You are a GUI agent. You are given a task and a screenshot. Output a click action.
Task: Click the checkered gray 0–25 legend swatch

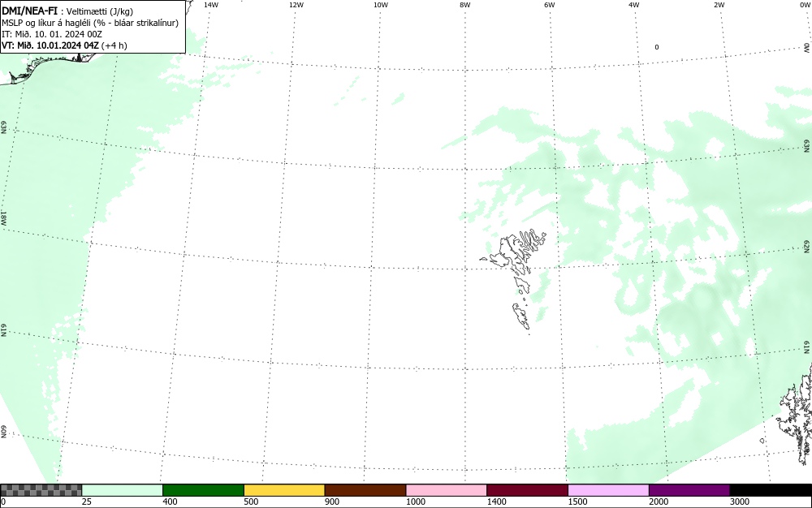click(x=41, y=490)
